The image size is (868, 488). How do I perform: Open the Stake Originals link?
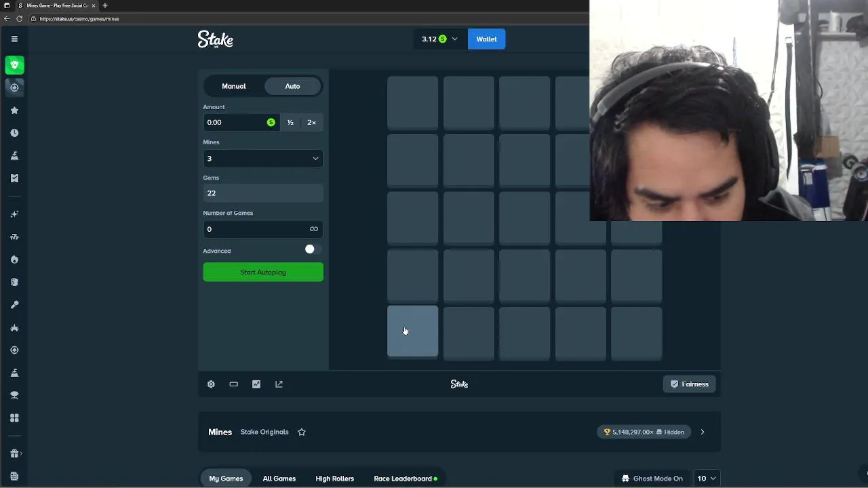pos(264,432)
